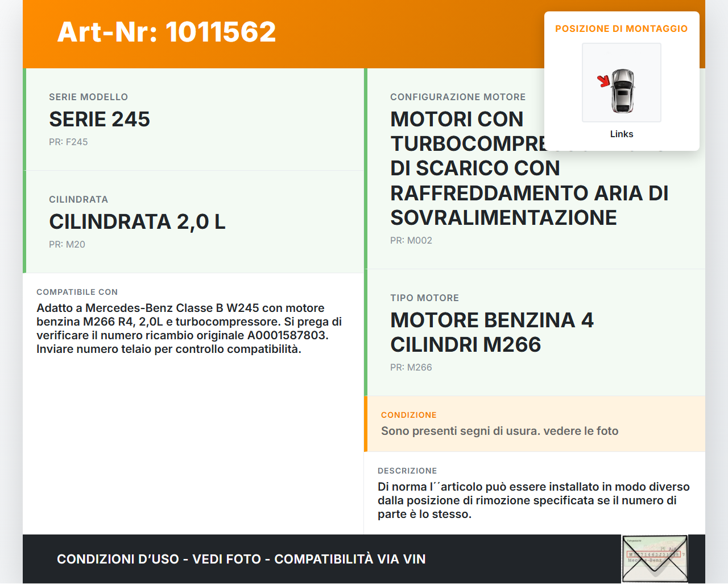Select the CONFIGURAZIONE MOTORE label
The width and height of the screenshot is (728, 584).
(458, 97)
